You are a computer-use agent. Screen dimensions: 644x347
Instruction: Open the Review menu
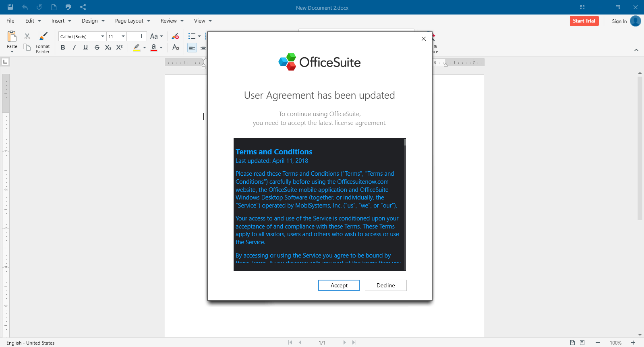(172, 21)
